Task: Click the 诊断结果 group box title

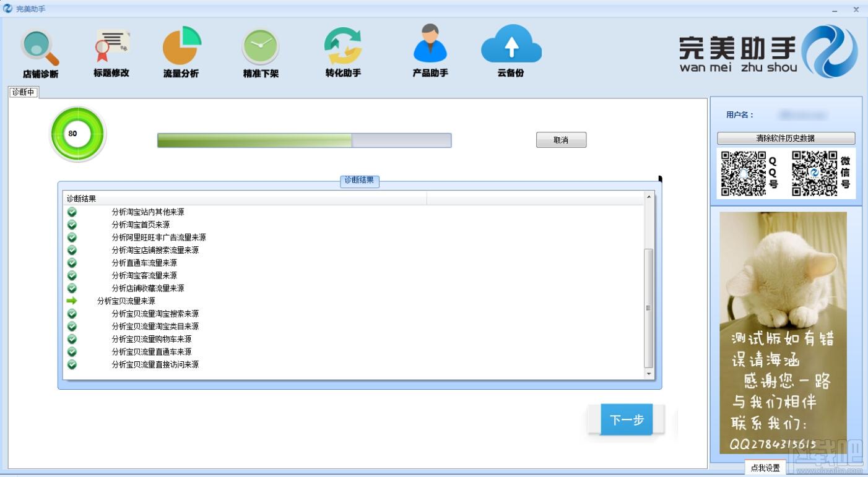Action: pyautogui.click(x=360, y=181)
